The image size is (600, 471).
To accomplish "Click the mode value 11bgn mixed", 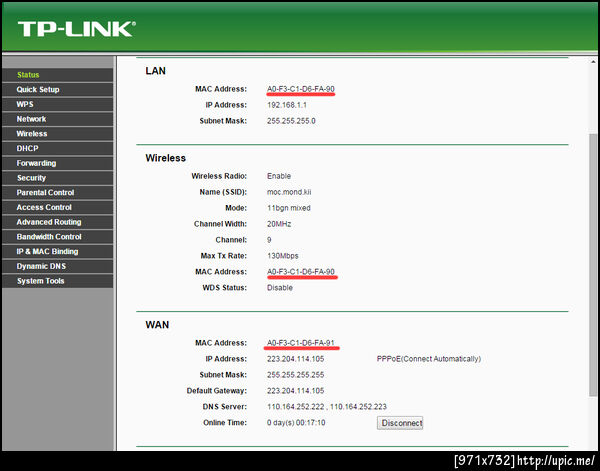I will [x=289, y=208].
